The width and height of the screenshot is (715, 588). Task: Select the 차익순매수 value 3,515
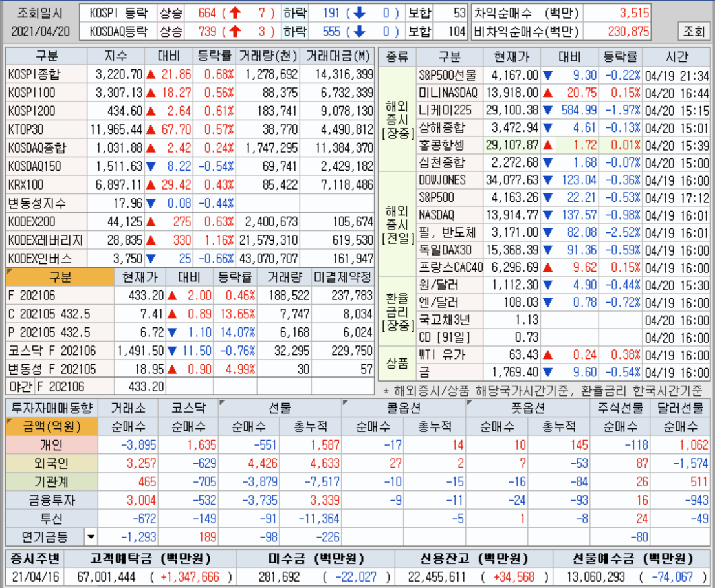pyautogui.click(x=634, y=13)
